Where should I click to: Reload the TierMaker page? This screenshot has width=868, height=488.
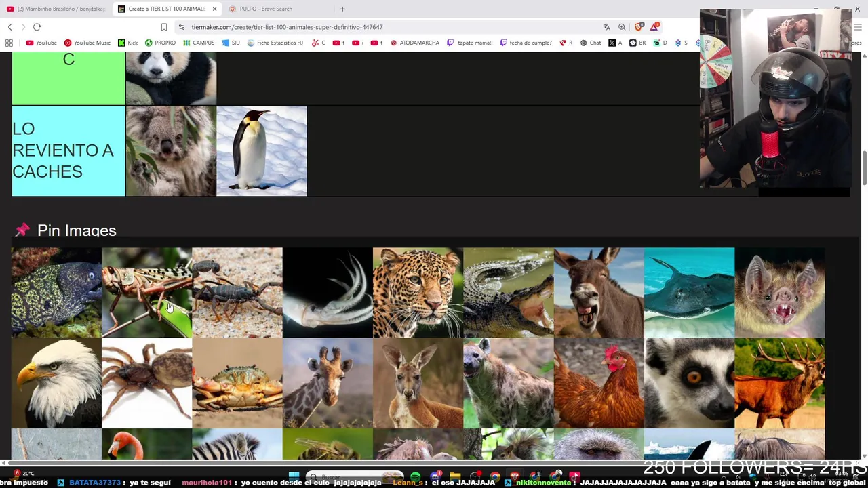point(37,27)
